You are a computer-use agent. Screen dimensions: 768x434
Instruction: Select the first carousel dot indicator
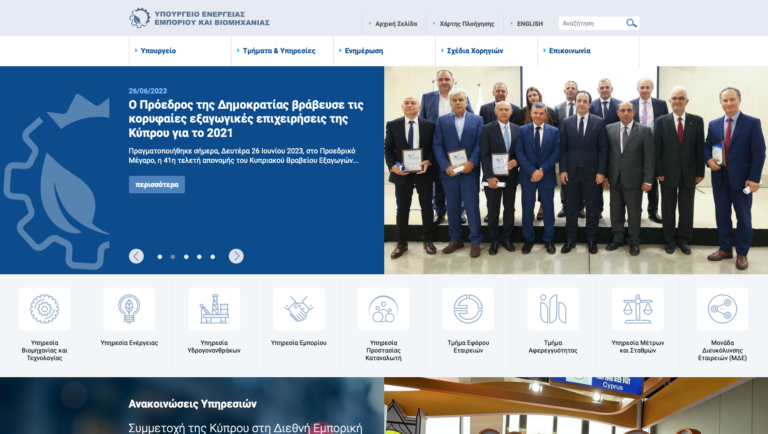pos(160,257)
